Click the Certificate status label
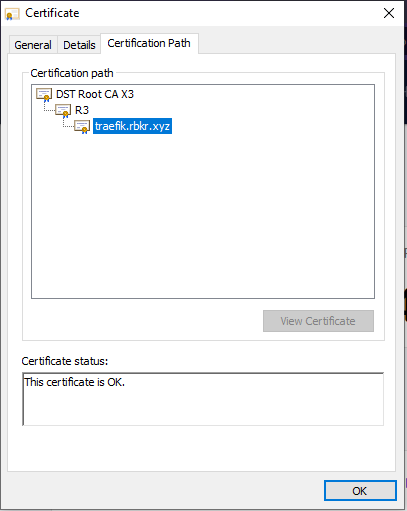Viewport: 407px width, 511px height. (x=65, y=361)
